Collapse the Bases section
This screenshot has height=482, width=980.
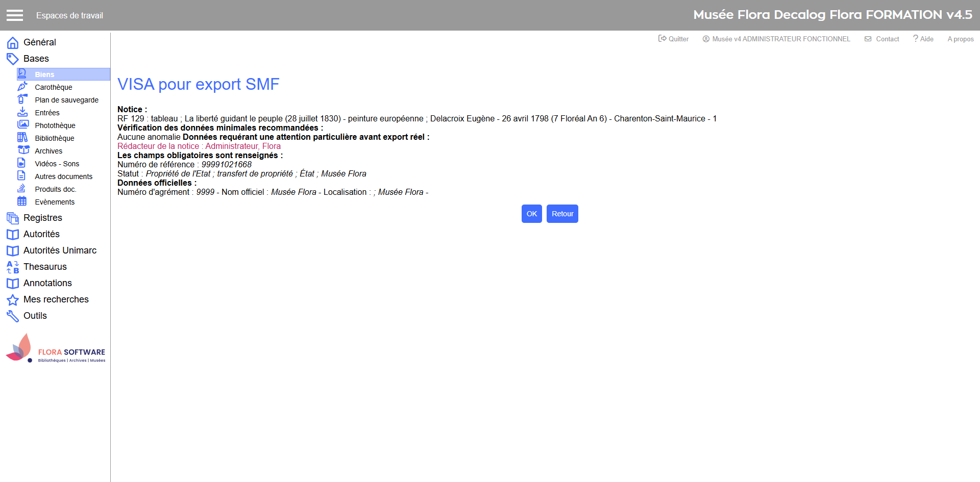36,59
